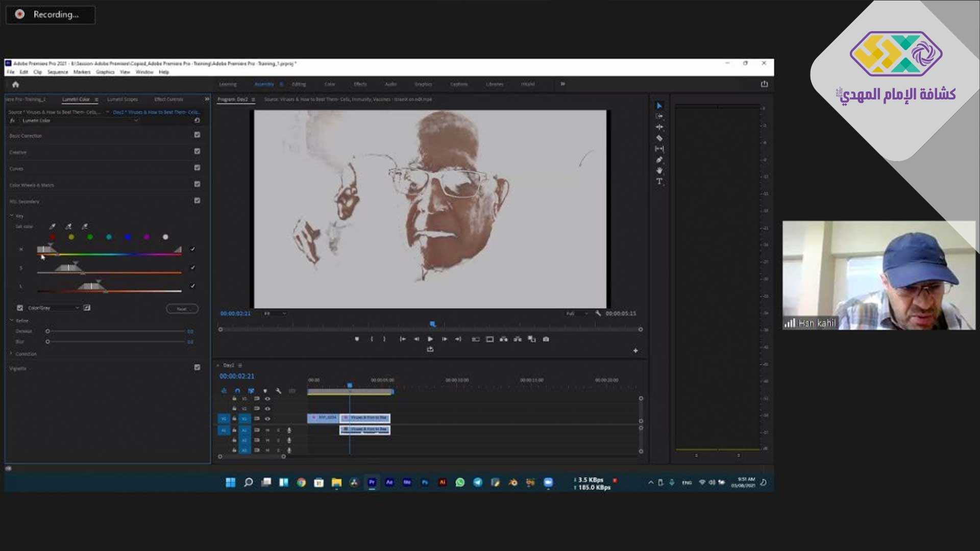This screenshot has width=980, height=551.
Task: Toggle Snap magnet icon in timeline
Action: click(237, 391)
